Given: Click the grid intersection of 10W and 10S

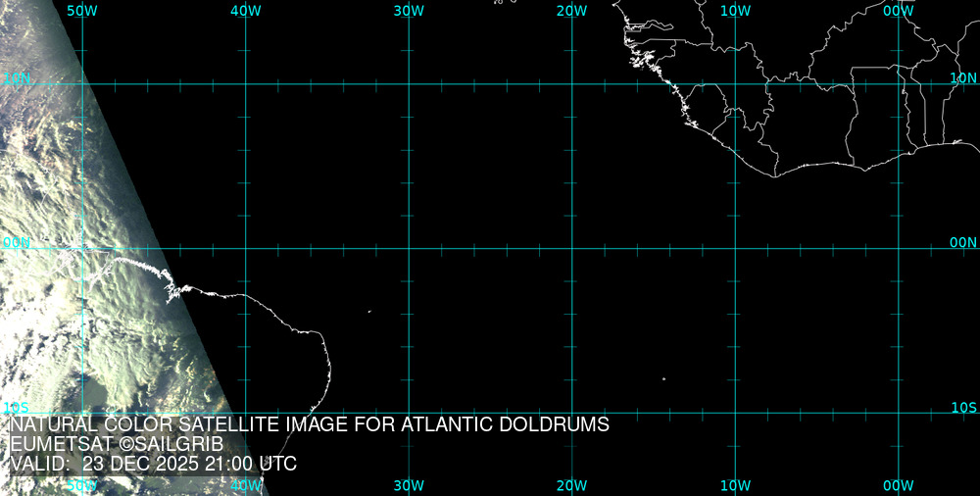Looking at the screenshot, I should pyautogui.click(x=736, y=412).
